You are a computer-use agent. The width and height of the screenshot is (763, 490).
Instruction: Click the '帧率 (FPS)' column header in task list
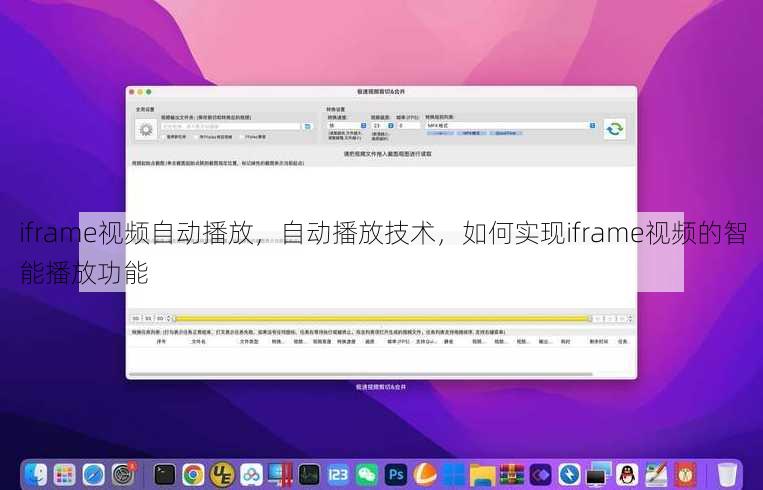coord(398,342)
